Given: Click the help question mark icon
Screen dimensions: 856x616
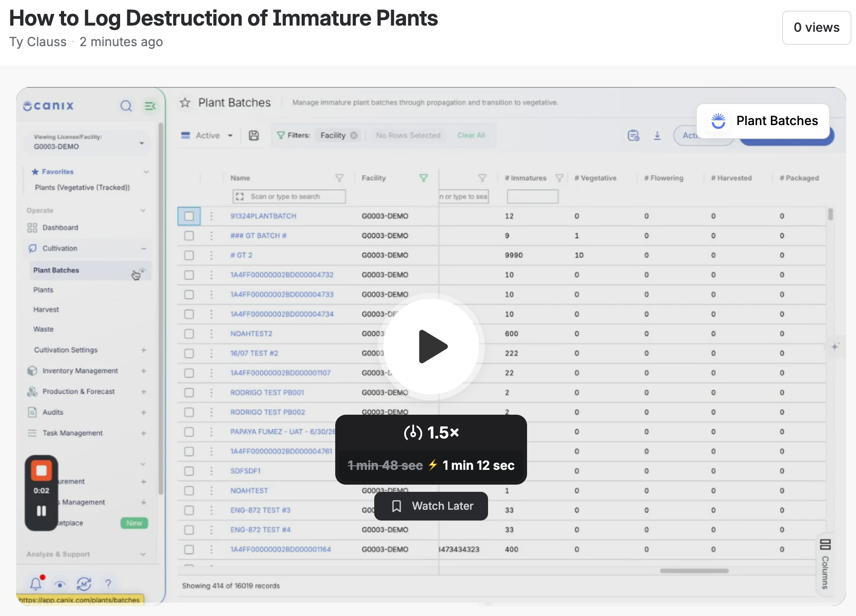Looking at the screenshot, I should click(x=108, y=583).
